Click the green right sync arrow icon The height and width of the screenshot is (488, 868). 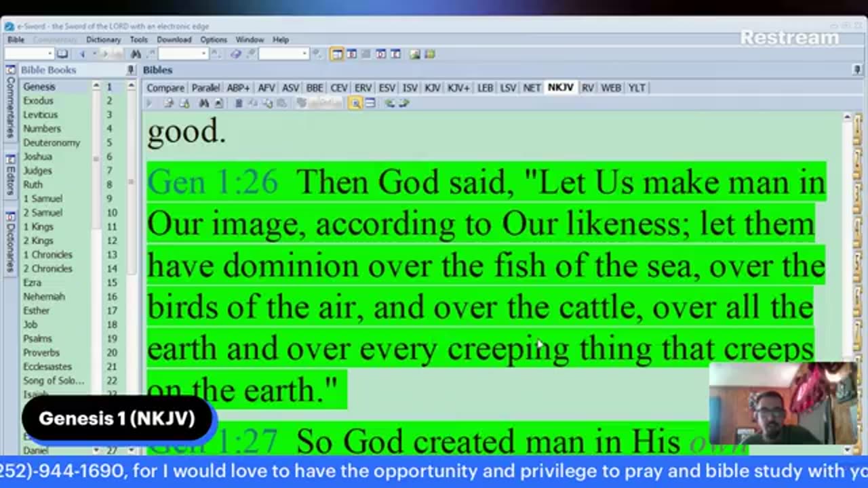click(x=404, y=103)
